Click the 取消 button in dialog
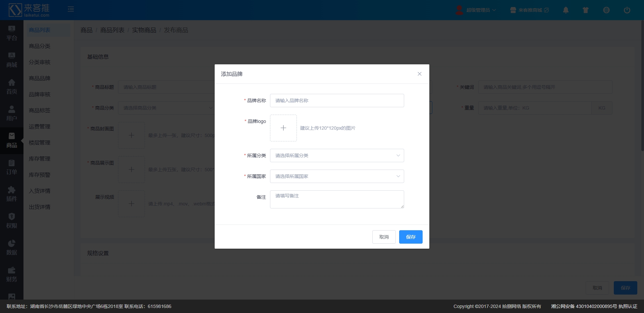 [384, 237]
